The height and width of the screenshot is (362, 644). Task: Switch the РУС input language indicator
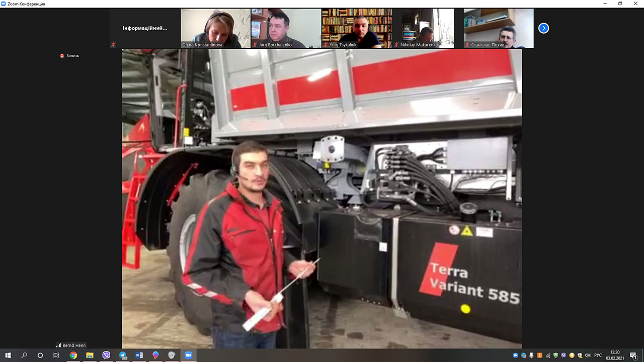click(598, 355)
